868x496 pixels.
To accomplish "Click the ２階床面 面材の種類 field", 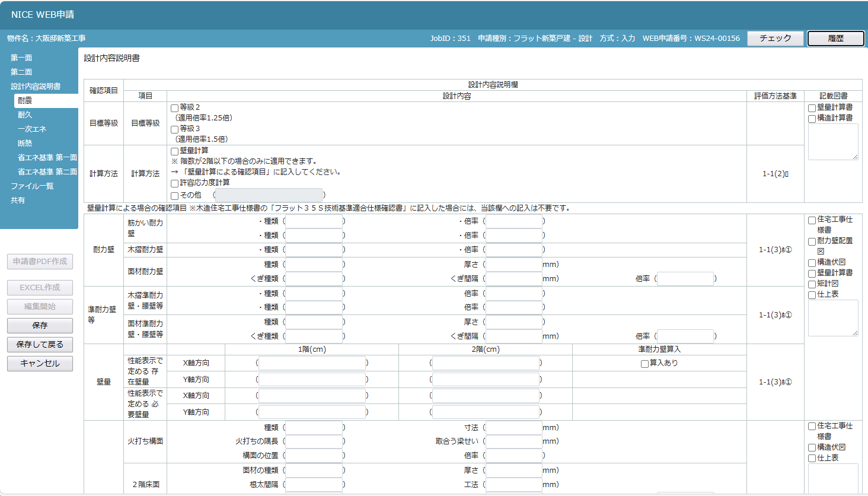I will point(314,470).
